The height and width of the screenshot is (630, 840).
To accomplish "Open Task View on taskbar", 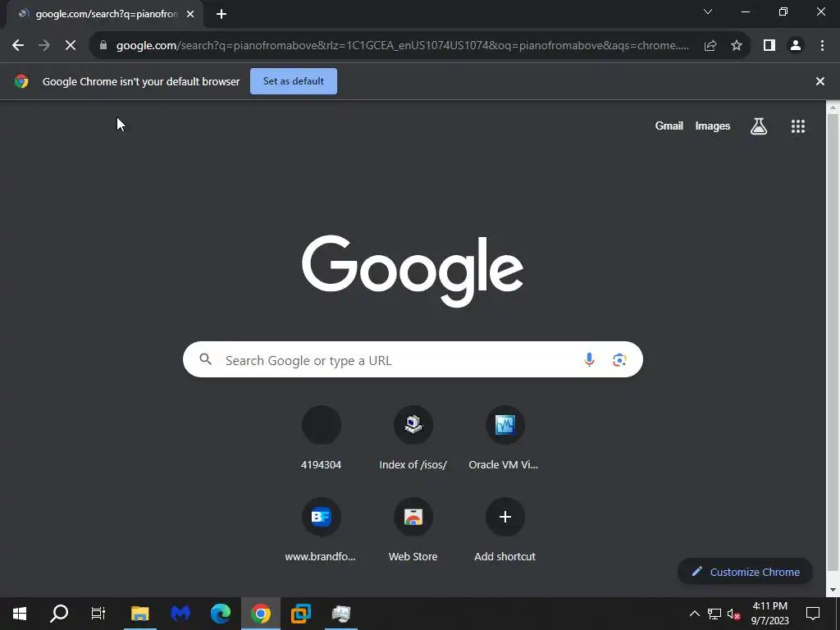I will [x=98, y=614].
